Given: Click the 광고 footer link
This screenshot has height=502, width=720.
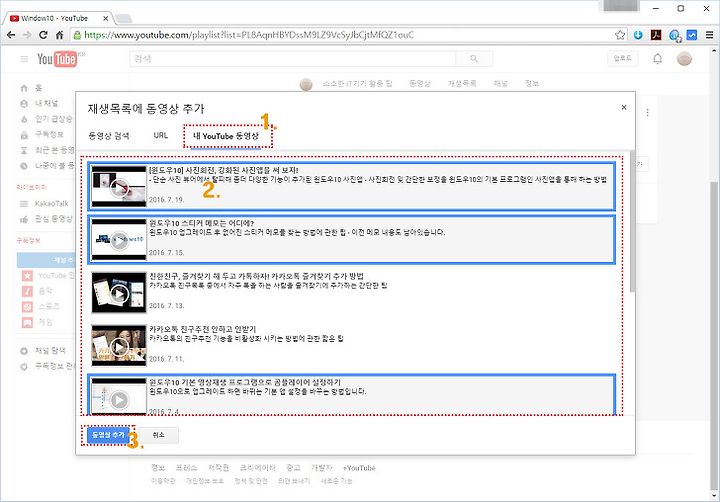Looking at the screenshot, I should point(293,468).
